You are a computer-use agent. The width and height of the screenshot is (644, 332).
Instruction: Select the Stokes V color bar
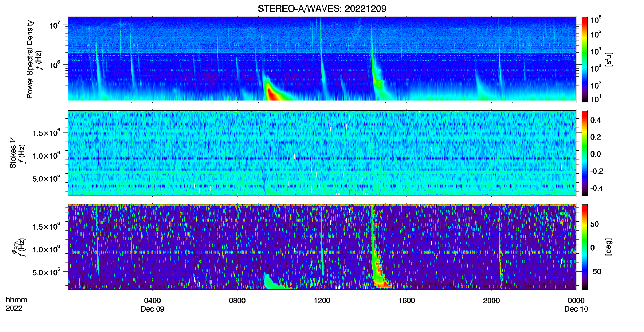585,153
